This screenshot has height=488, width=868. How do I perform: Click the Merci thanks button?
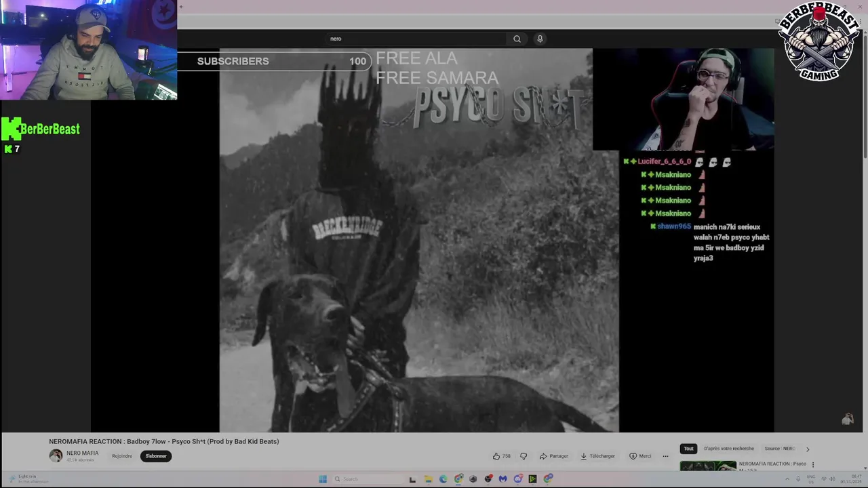640,456
